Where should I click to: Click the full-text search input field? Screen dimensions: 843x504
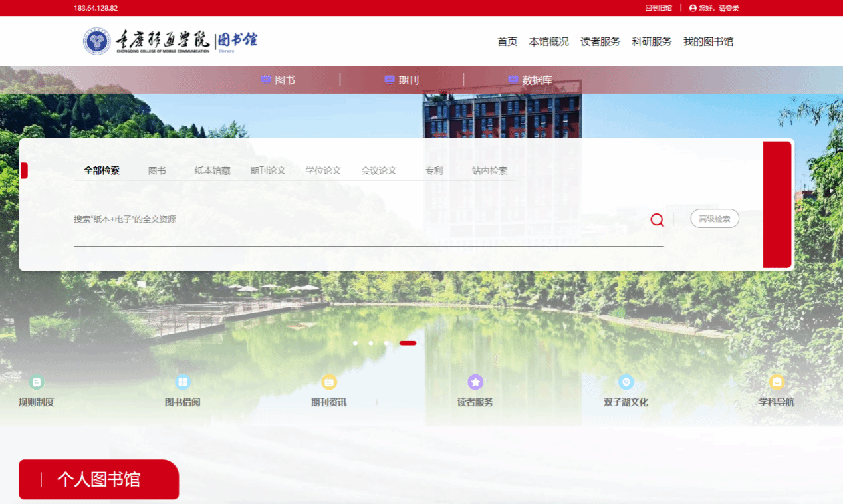click(x=359, y=219)
